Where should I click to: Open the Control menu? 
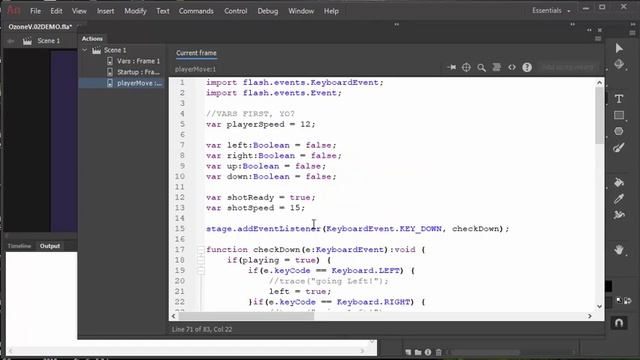(236, 11)
